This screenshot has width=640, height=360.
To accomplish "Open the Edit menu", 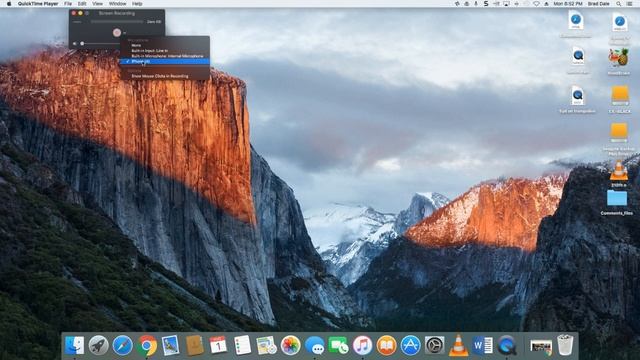I will (x=82, y=4).
